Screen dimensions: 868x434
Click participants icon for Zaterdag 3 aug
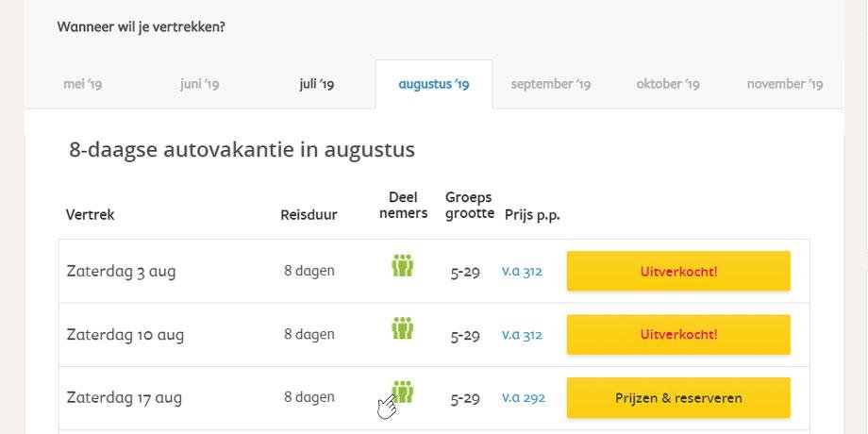403,266
